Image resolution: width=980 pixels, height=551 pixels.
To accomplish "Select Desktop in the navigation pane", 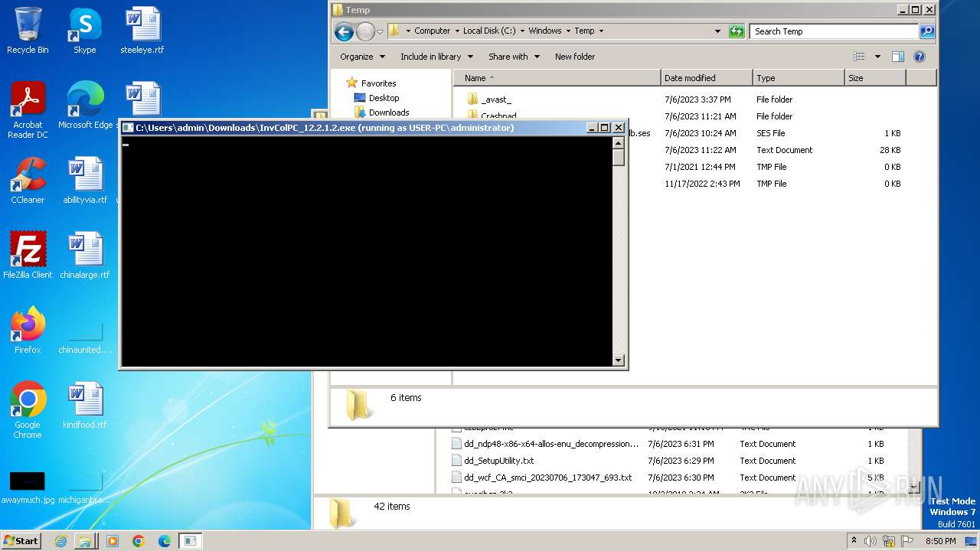I will coord(384,98).
